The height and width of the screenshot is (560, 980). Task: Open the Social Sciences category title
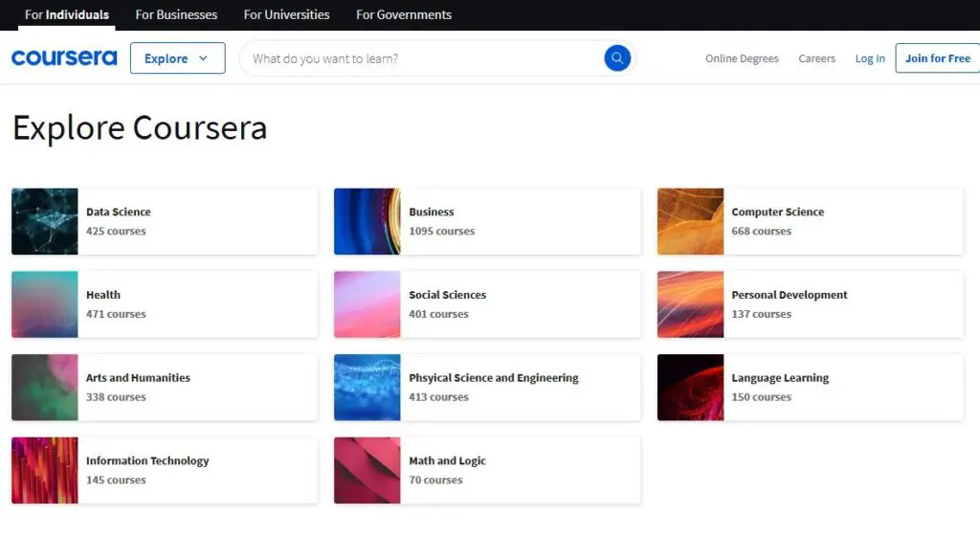click(448, 295)
